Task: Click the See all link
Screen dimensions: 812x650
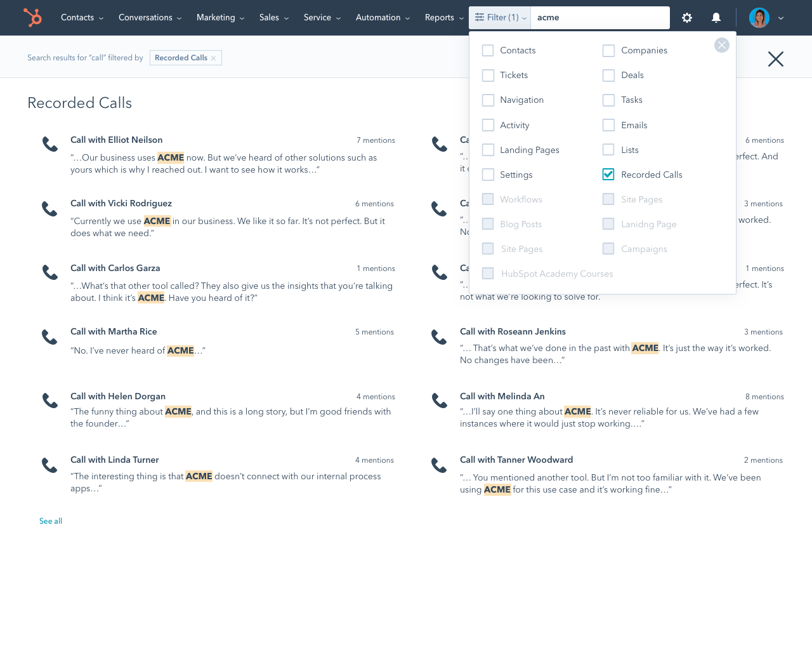Action: (x=51, y=521)
